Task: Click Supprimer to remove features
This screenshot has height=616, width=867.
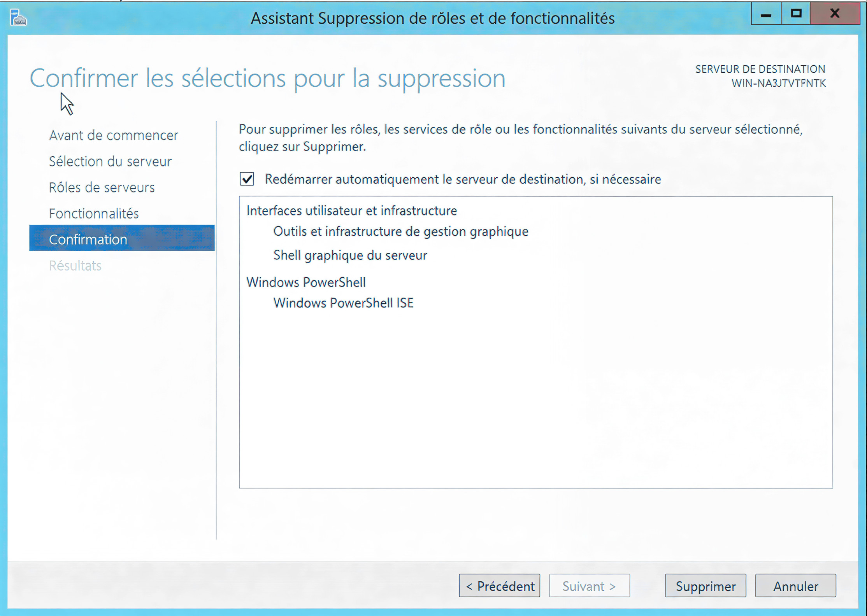Action: click(x=705, y=586)
